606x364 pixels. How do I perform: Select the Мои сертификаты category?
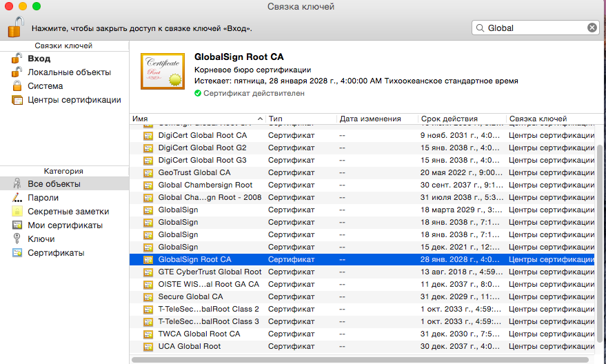click(x=65, y=225)
